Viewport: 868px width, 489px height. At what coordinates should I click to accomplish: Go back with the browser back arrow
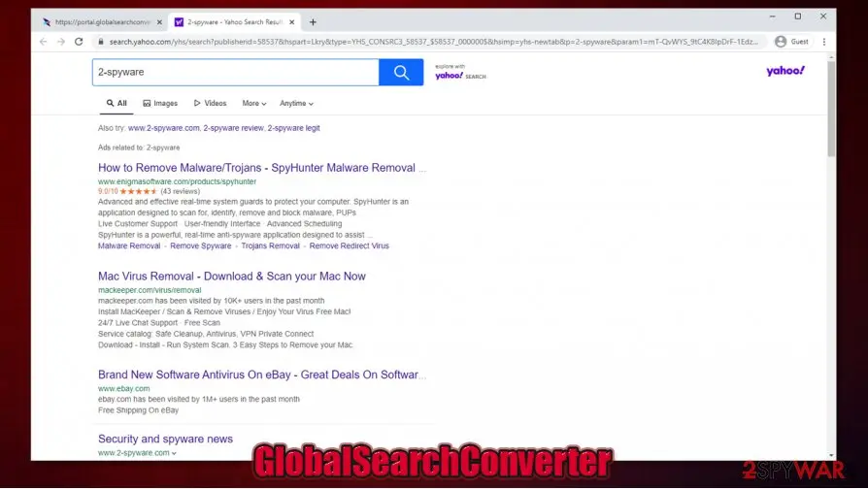[x=43, y=42]
